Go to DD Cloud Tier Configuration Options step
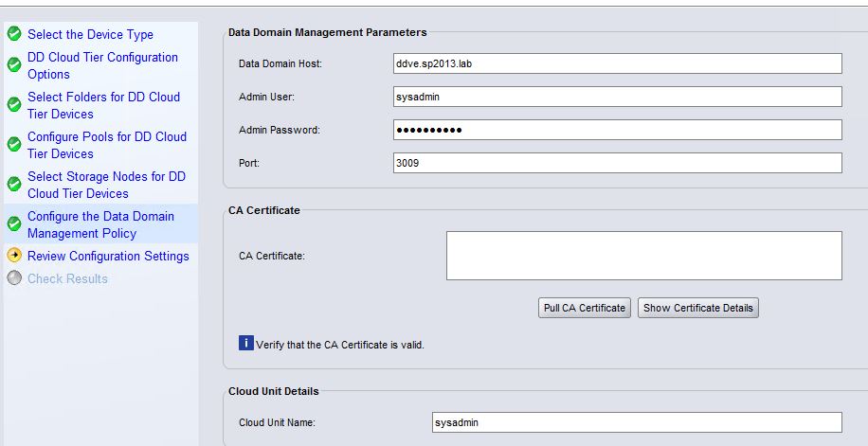The width and height of the screenshot is (868, 446). 102,65
